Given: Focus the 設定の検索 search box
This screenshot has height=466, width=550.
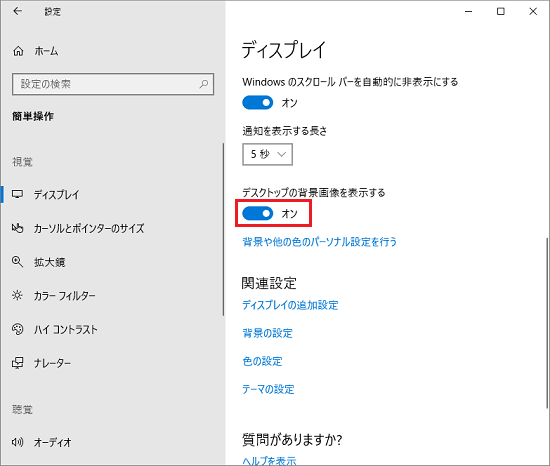Looking at the screenshot, I should (x=113, y=84).
